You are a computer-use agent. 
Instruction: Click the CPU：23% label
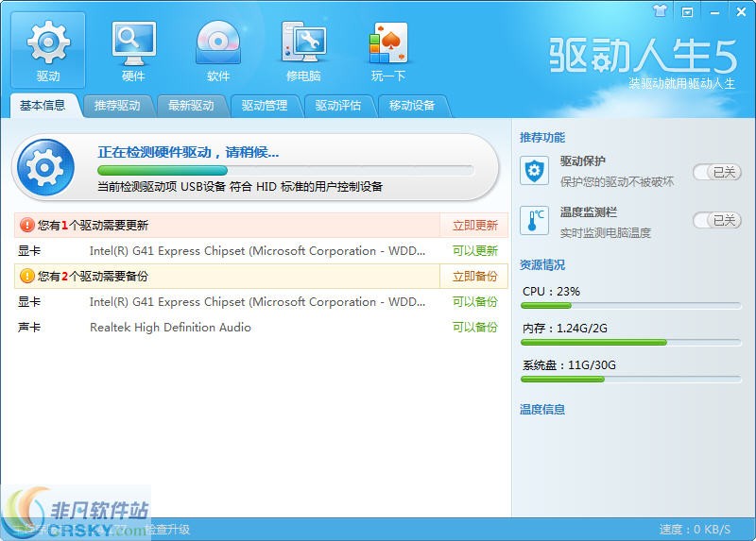552,292
